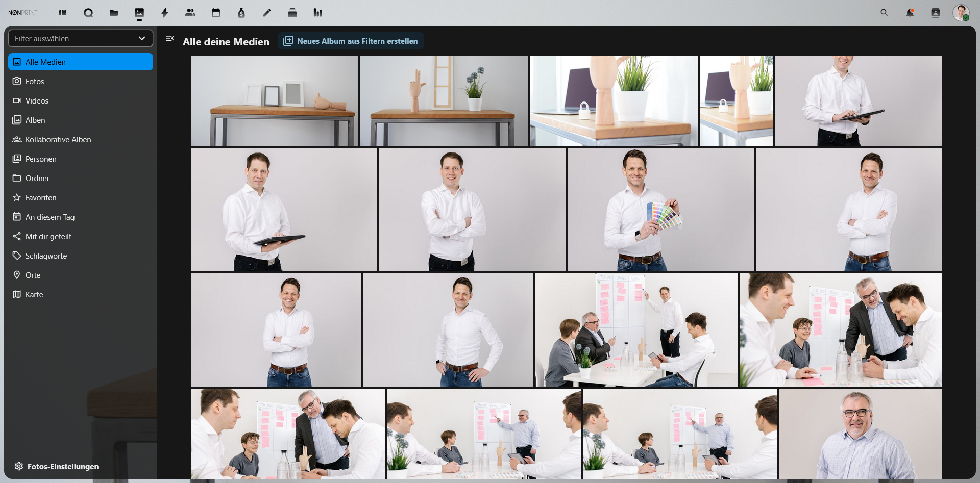Open the Talk app icon
The height and width of the screenshot is (483, 980).
[88, 13]
